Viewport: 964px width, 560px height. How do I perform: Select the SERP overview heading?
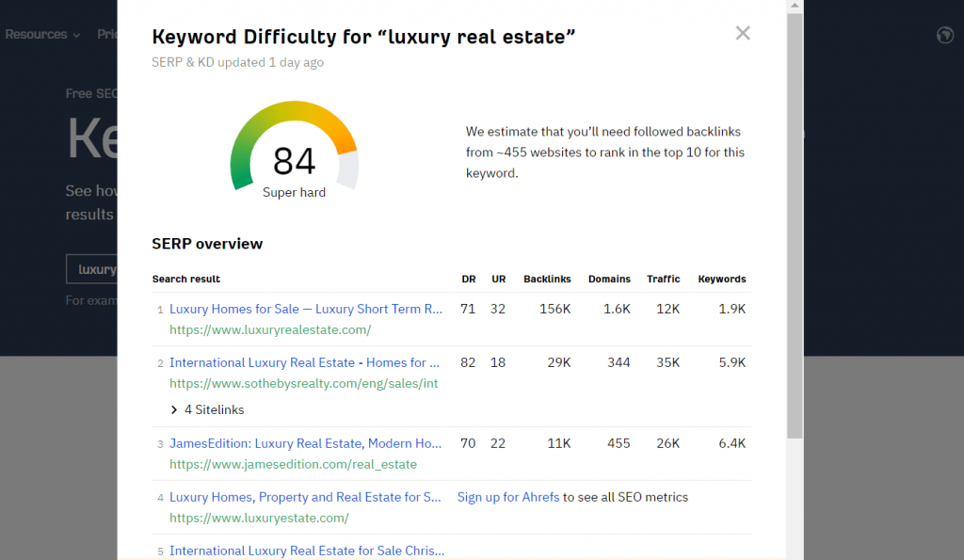coord(207,243)
